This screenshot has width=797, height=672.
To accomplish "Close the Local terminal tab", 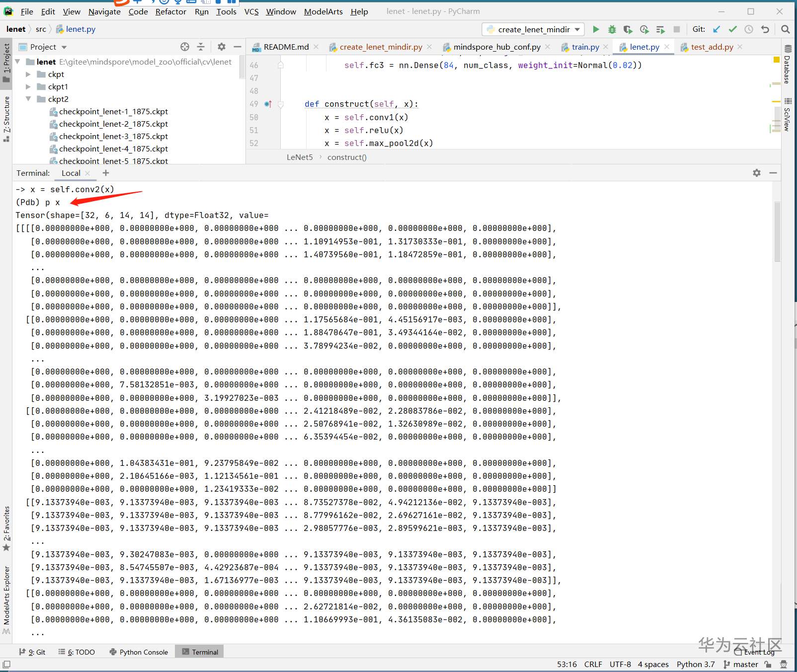I will point(87,173).
